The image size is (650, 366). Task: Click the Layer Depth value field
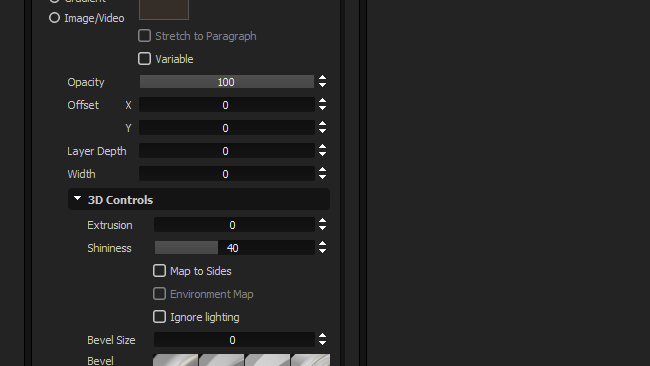(x=227, y=151)
